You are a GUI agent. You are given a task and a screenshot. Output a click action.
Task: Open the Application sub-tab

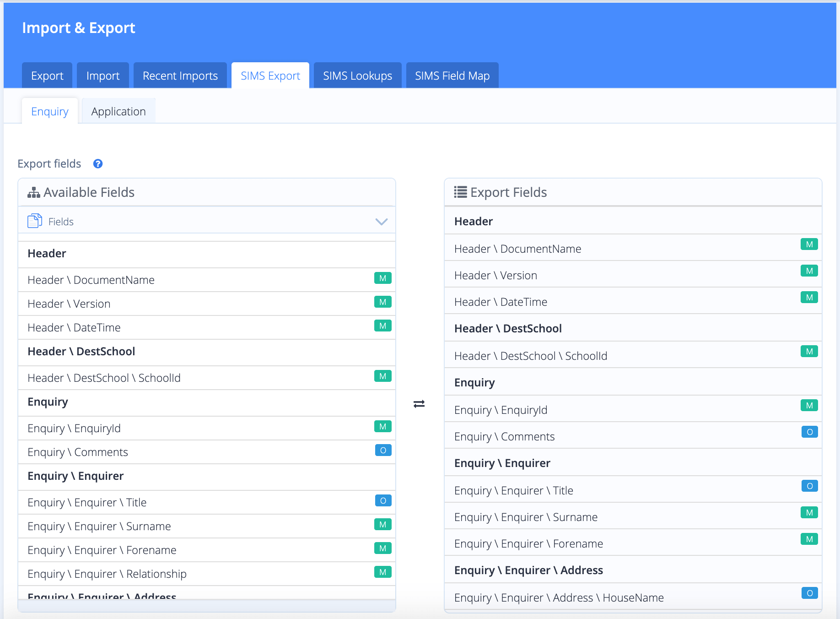(118, 111)
